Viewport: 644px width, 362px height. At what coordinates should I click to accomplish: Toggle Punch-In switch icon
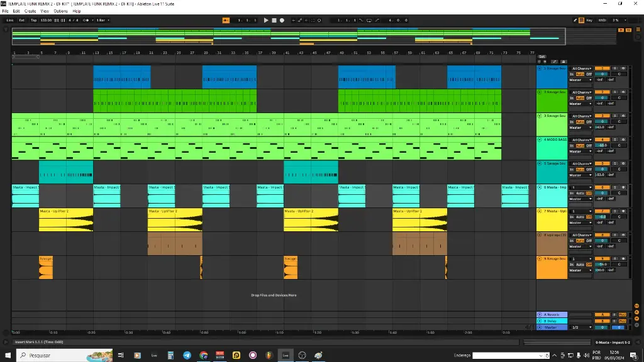click(x=362, y=20)
